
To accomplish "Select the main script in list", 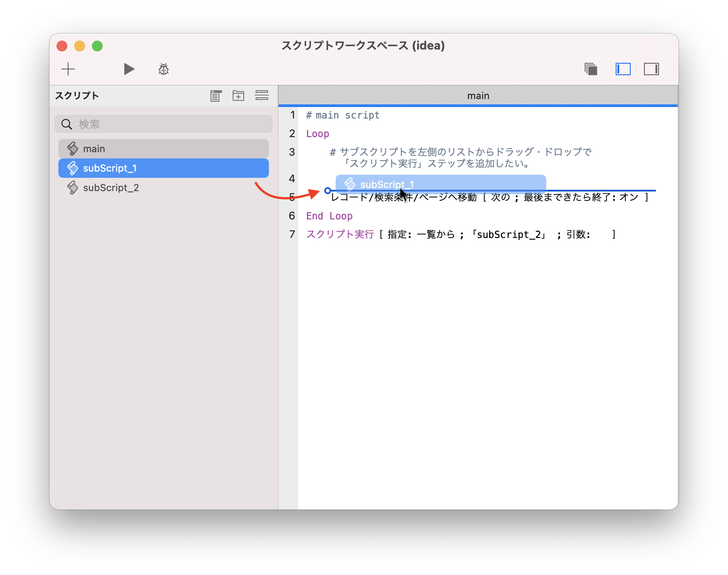I will click(x=164, y=149).
